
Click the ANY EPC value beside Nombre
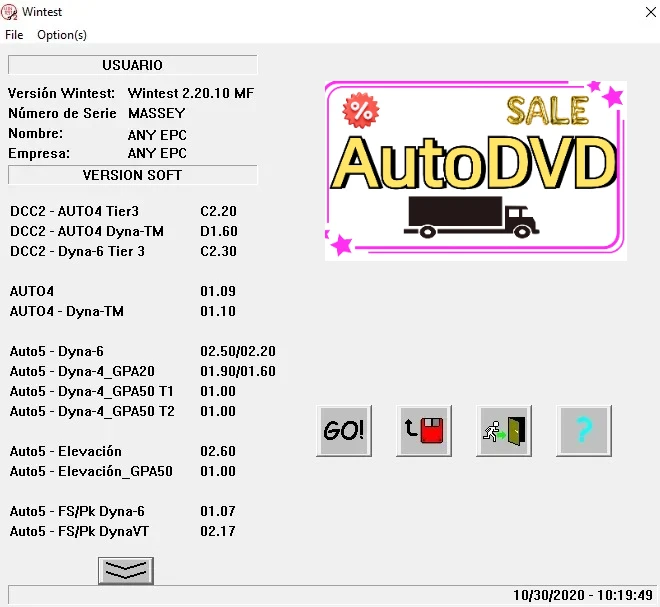pyautogui.click(x=157, y=135)
